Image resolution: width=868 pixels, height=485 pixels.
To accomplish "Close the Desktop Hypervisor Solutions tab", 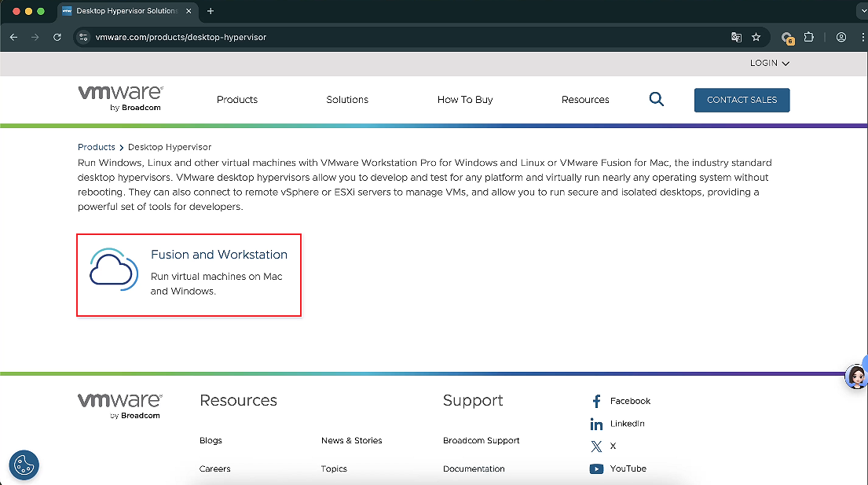I will click(x=189, y=11).
